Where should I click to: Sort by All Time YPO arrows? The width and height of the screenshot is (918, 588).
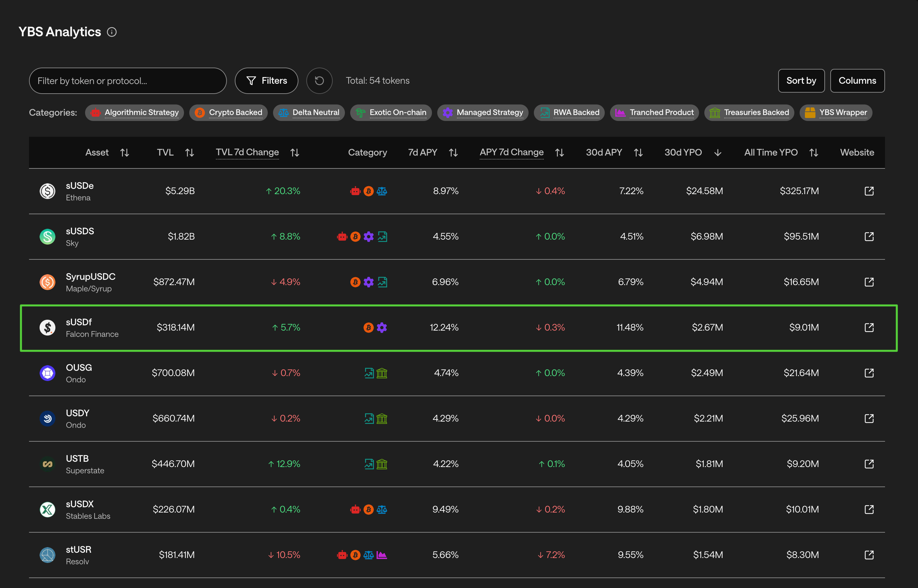tap(813, 153)
